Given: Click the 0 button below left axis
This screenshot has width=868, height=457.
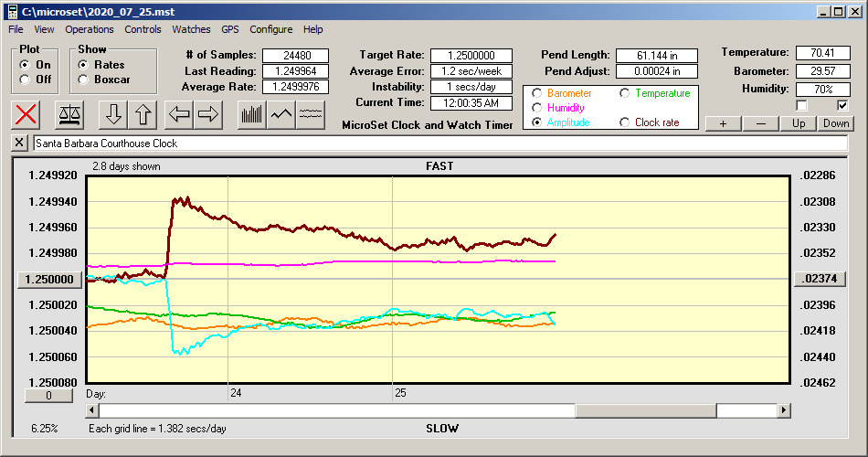Looking at the screenshot, I should click(x=48, y=396).
